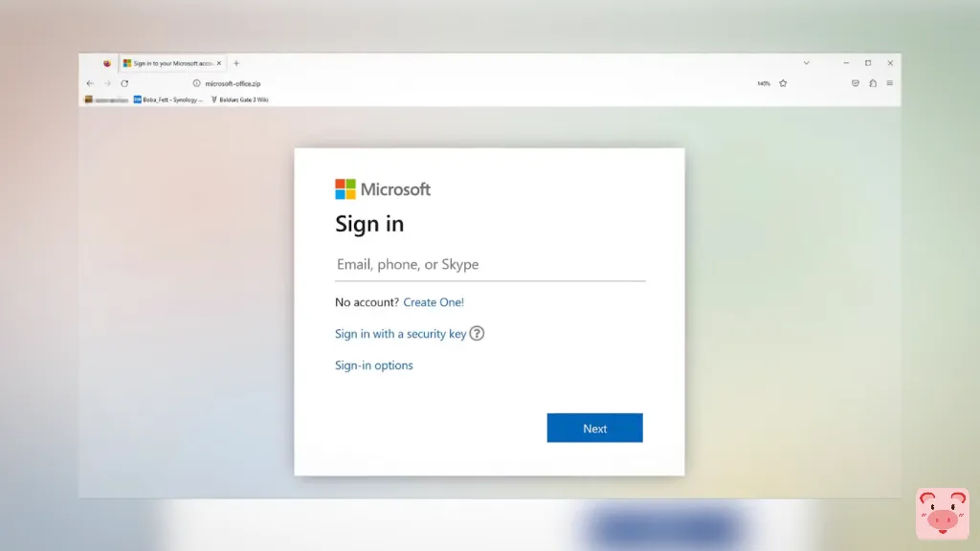Screen dimensions: 980x551
Task: Maximize the browser window
Action: (867, 63)
